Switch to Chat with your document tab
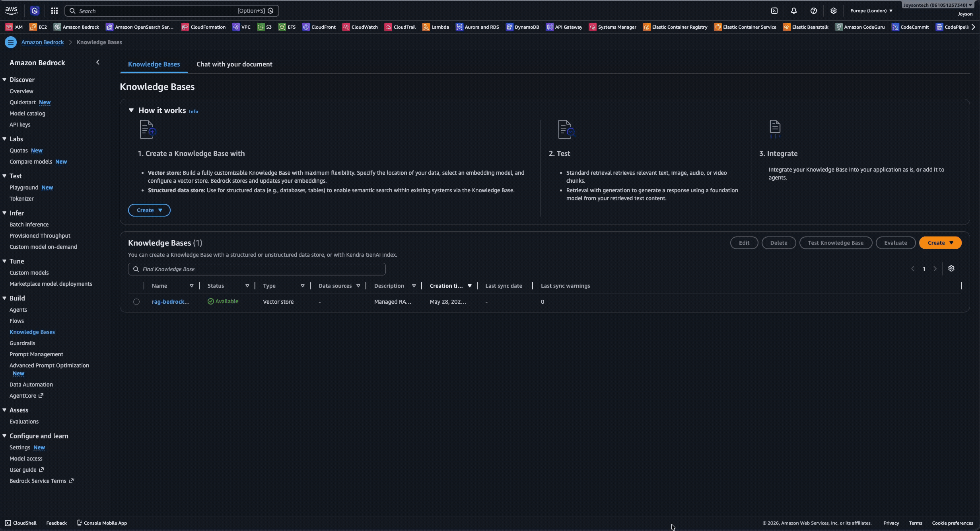Image resolution: width=980 pixels, height=531 pixels. (x=234, y=64)
